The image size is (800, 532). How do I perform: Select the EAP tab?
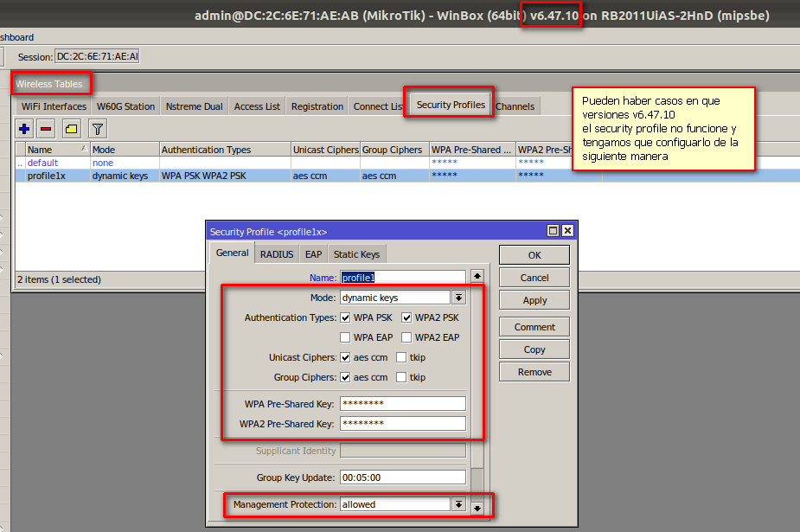312,253
